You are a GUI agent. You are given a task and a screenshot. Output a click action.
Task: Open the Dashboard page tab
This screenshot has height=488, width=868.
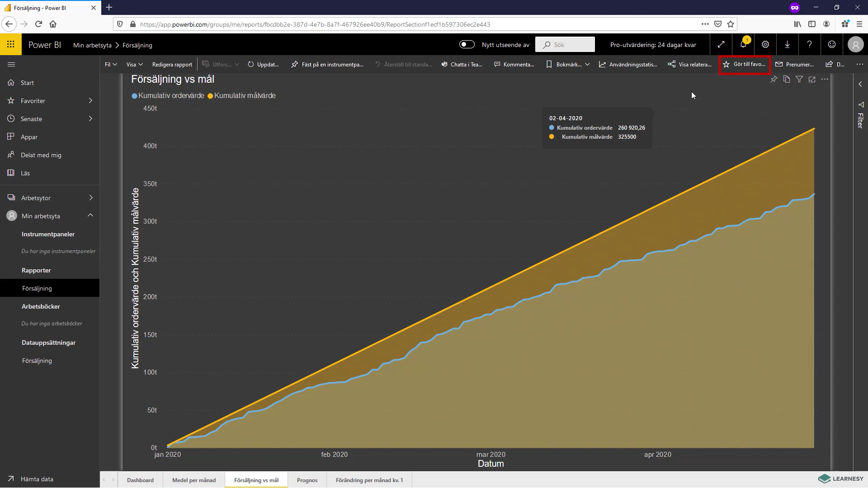140,480
